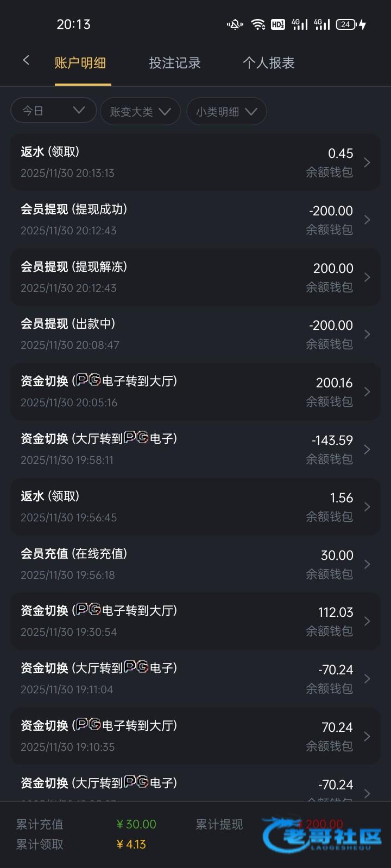
Task: Tap the back arrow icon
Action: click(26, 61)
